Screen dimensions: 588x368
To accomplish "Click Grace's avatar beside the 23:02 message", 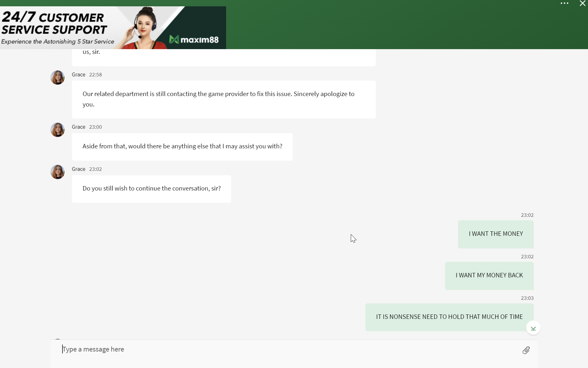I will tap(57, 172).
